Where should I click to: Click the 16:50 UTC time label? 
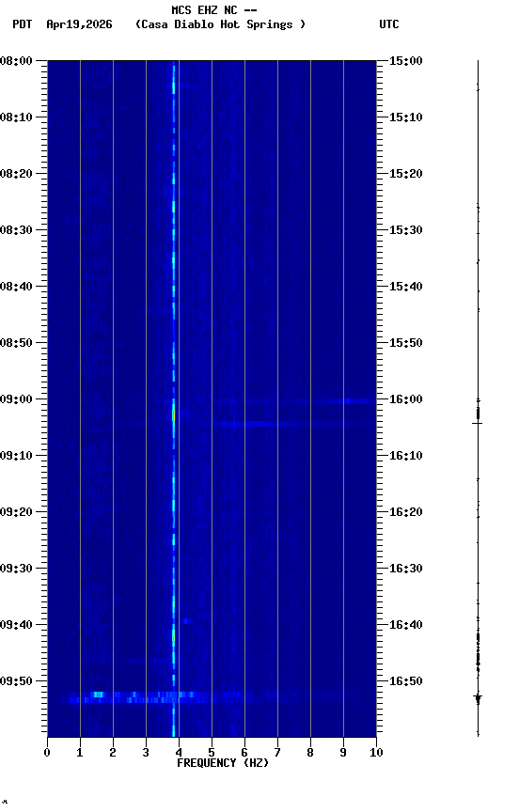(406, 681)
